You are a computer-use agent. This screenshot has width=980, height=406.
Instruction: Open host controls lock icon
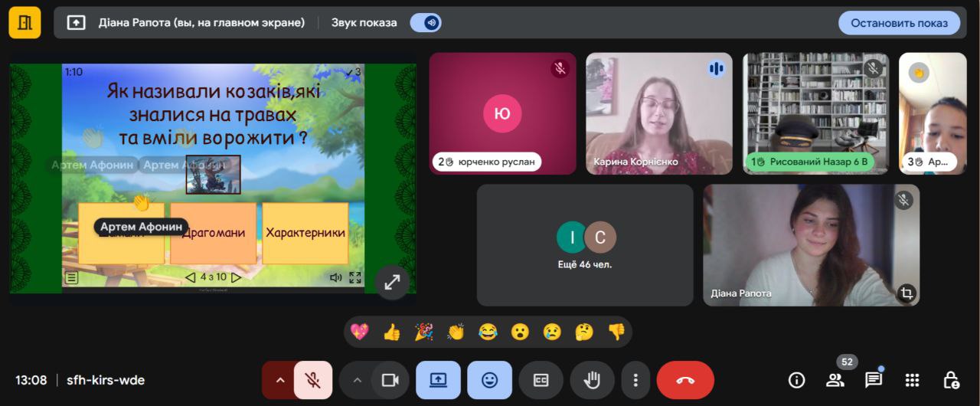pyautogui.click(x=951, y=380)
